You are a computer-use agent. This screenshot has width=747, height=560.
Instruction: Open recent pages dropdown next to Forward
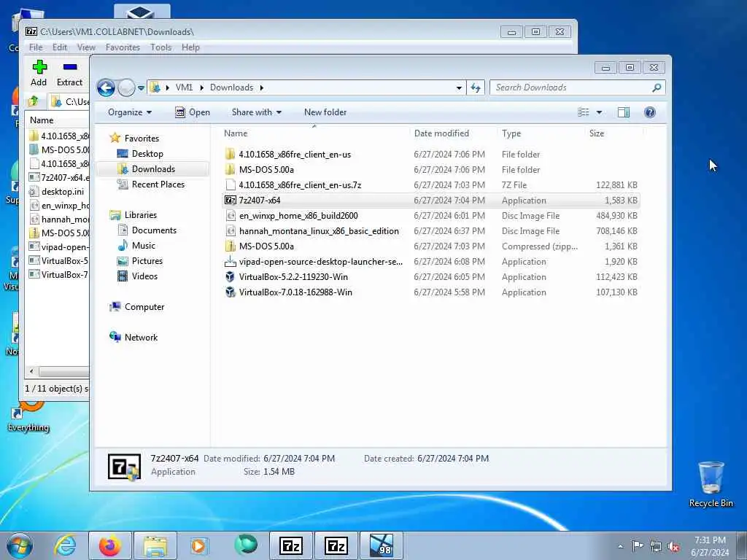[x=141, y=88]
